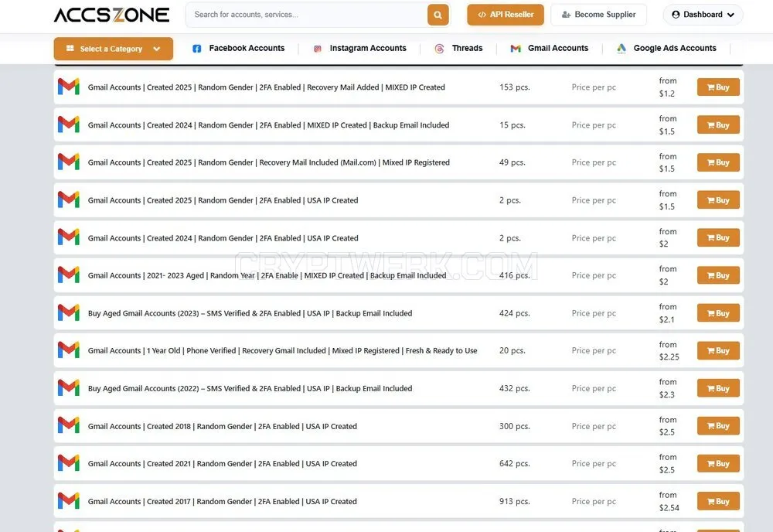
Task: Buy Created 2017 USA IP listing
Action: pos(718,501)
